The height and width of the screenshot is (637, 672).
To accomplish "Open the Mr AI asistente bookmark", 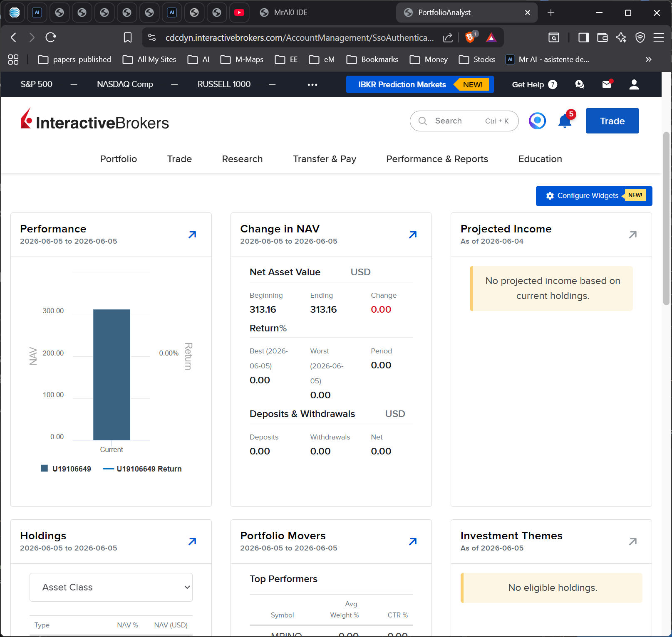I will click(x=547, y=59).
